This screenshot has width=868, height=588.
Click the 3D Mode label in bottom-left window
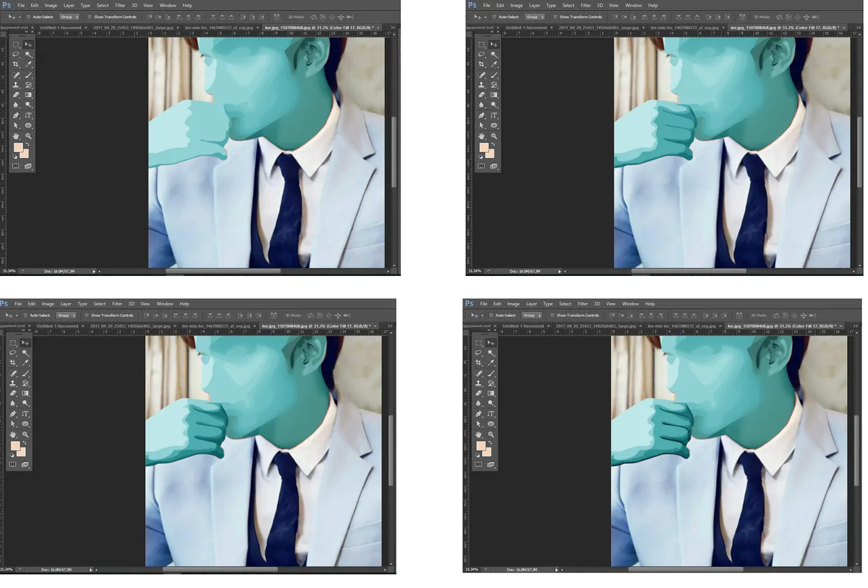(x=293, y=315)
